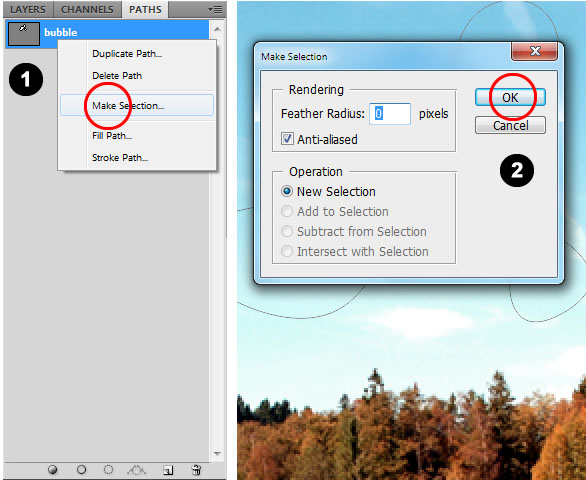The width and height of the screenshot is (586, 480).
Task: Confirm the Make Selection dialog with OK
Action: click(x=510, y=98)
